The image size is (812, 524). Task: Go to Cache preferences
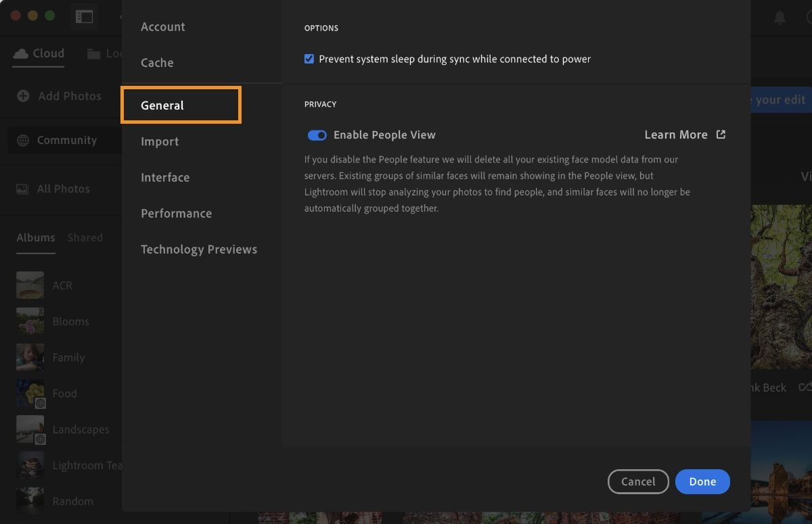(157, 63)
